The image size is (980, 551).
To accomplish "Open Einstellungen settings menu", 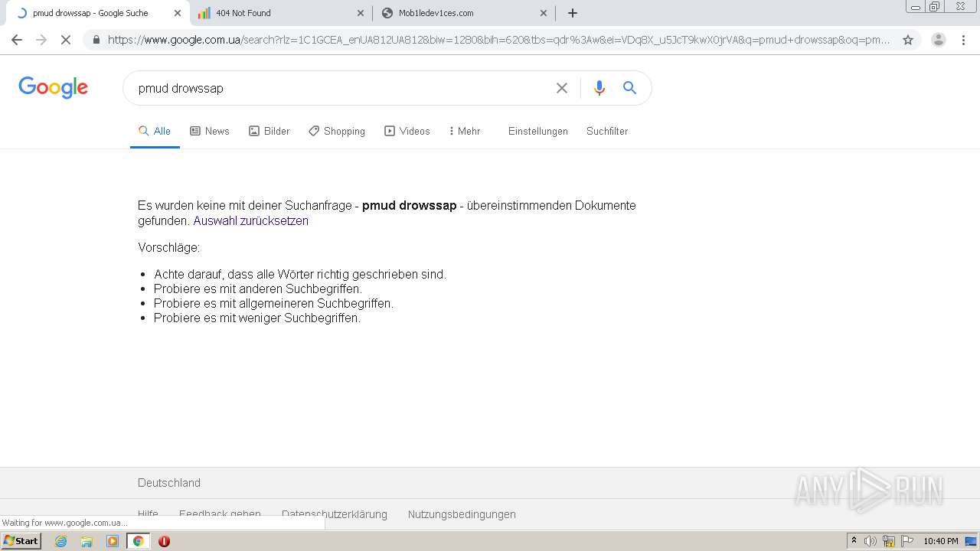I will [538, 131].
